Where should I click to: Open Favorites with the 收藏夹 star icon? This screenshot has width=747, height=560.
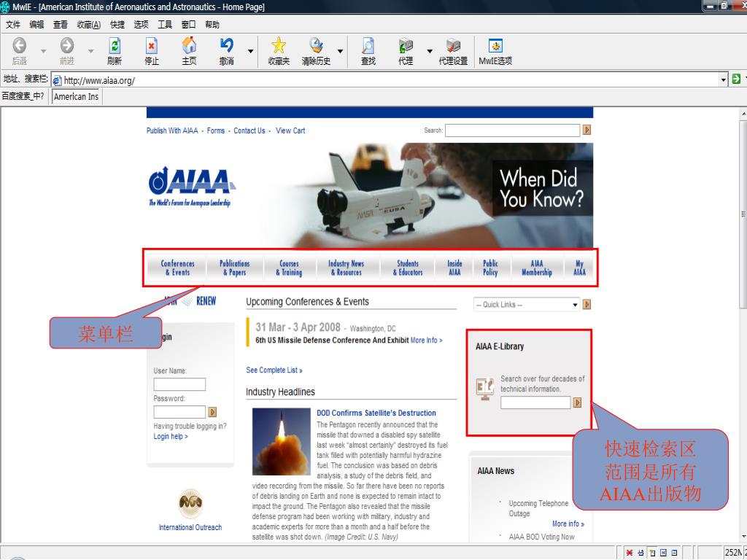tap(279, 46)
